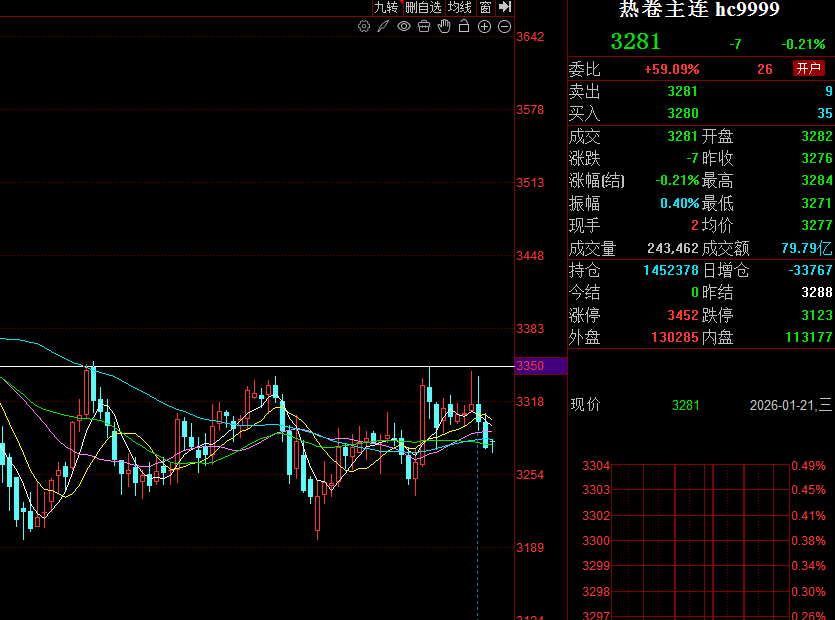Click the 热卷主连 hc9999 title
The width and height of the screenshot is (835, 620).
click(x=699, y=9)
